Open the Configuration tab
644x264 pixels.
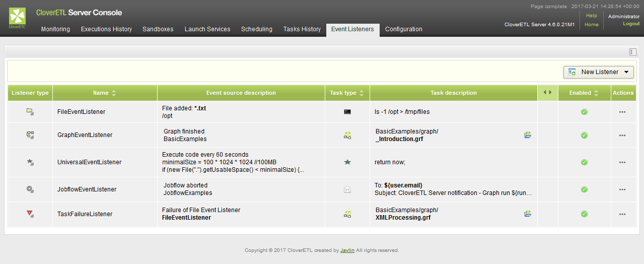pos(404,29)
